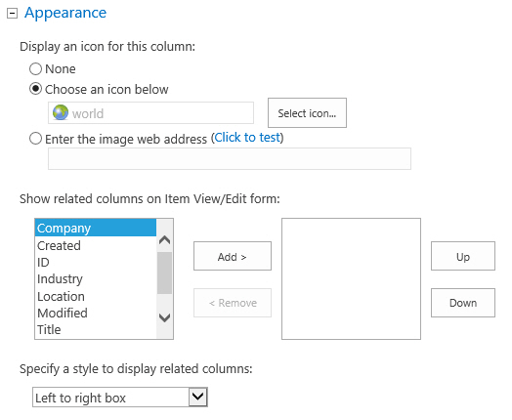Screen dimensions: 512x420
Task: Follow the Click to test link
Action: [247, 138]
